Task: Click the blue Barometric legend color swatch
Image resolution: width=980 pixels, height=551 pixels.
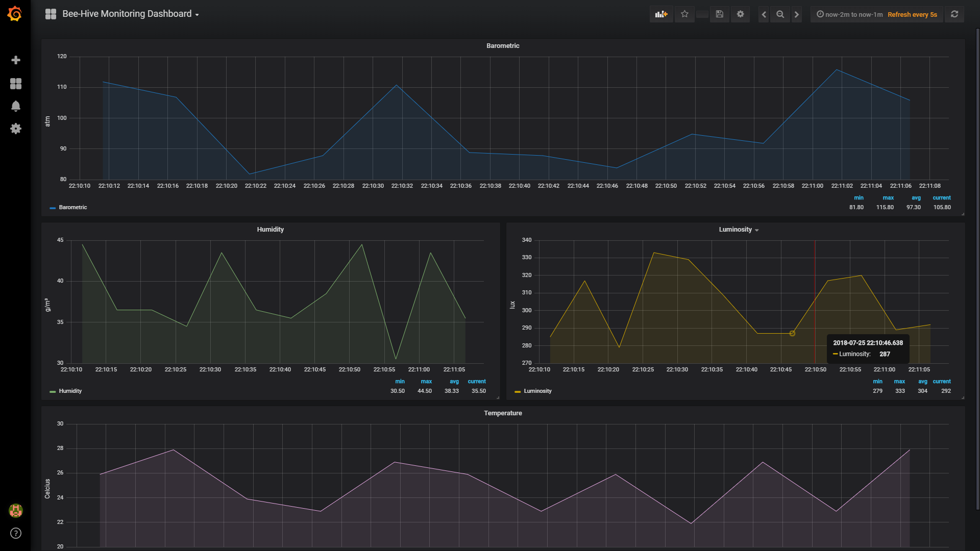Action: pos(53,208)
